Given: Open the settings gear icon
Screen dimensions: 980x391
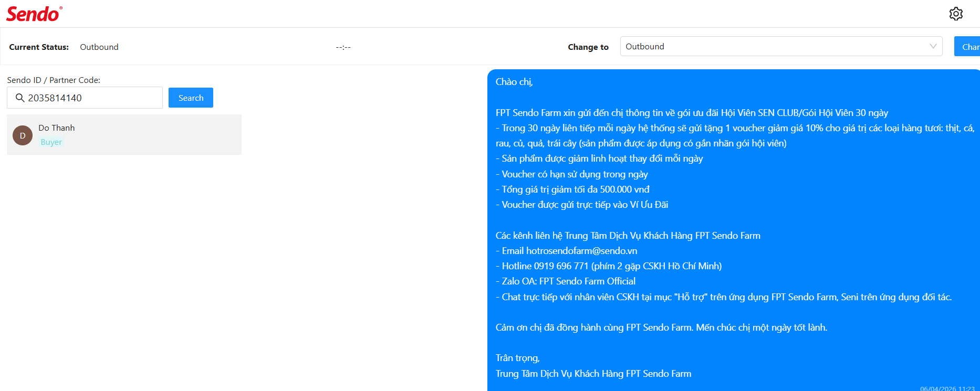Looking at the screenshot, I should (x=956, y=14).
